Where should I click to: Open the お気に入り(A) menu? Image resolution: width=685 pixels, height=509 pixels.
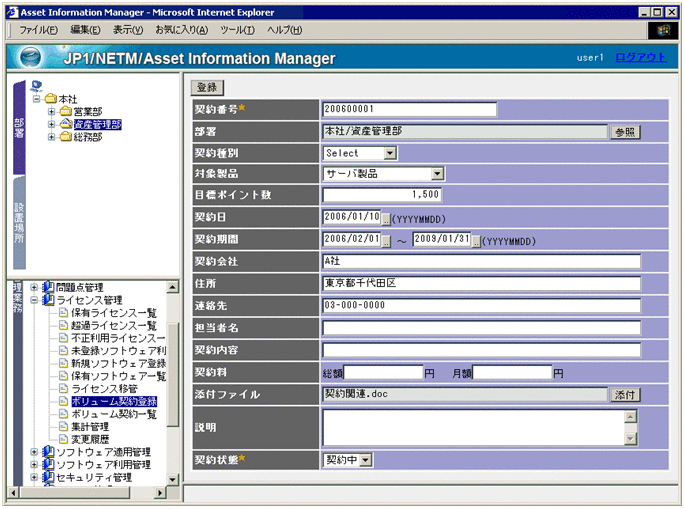coord(181,30)
